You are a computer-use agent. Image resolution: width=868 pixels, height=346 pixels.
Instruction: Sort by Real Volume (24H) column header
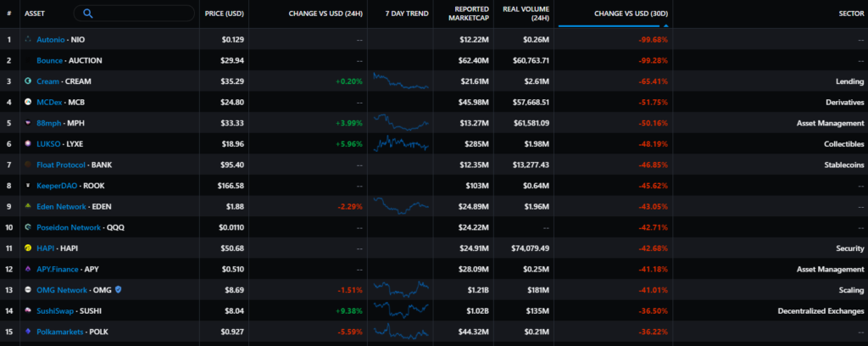pyautogui.click(x=526, y=14)
